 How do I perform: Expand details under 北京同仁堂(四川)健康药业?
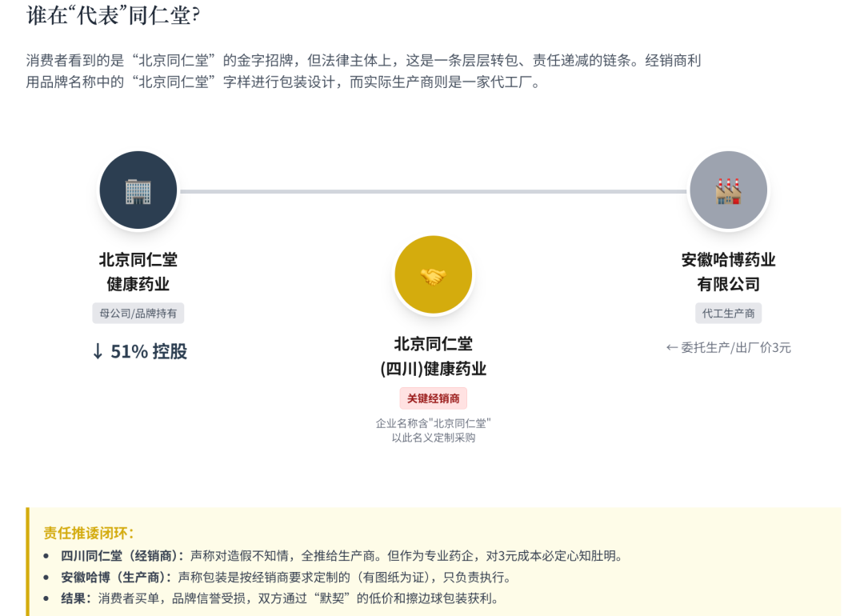point(433,355)
